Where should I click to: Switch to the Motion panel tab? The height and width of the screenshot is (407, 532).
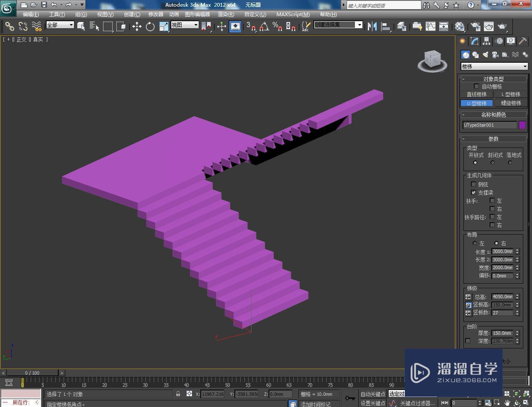[499, 41]
